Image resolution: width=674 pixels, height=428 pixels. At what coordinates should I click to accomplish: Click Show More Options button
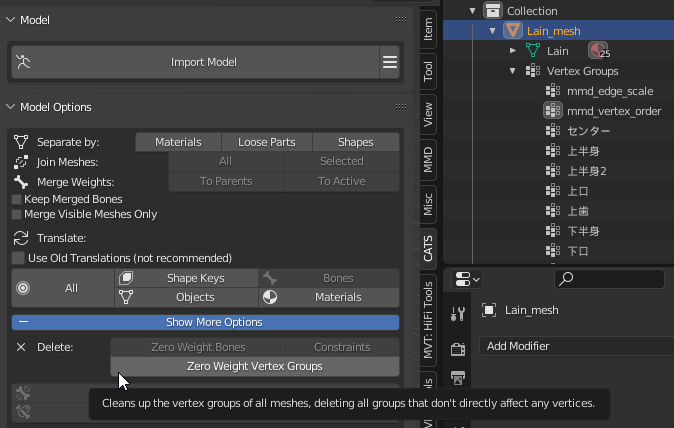pyautogui.click(x=205, y=322)
